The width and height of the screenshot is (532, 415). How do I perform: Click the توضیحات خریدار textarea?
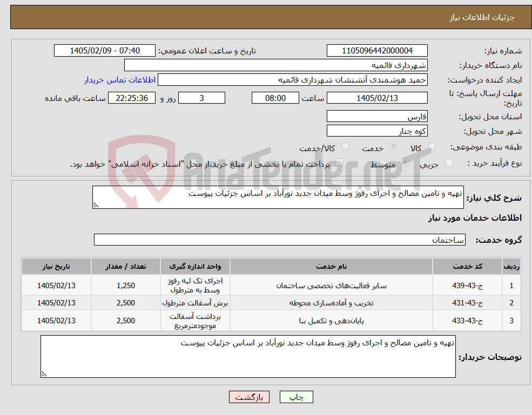(248, 356)
